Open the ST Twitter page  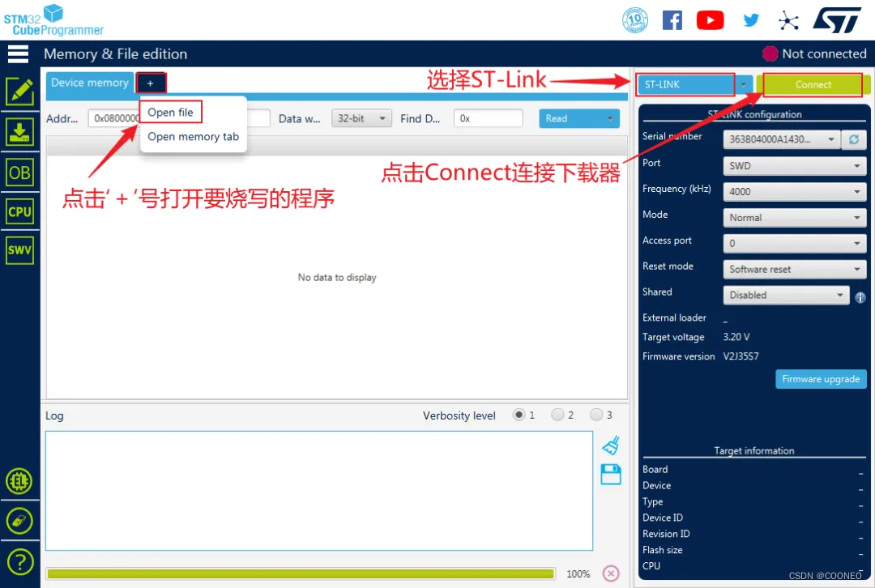click(751, 20)
